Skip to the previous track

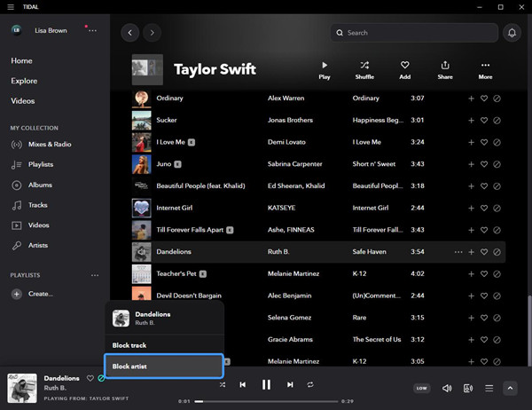[x=243, y=384]
